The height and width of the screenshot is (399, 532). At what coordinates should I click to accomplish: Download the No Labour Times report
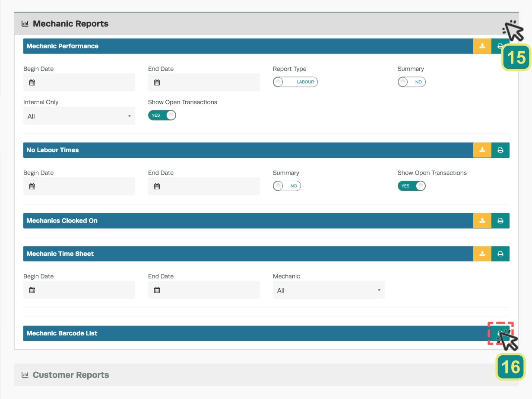[x=482, y=150]
